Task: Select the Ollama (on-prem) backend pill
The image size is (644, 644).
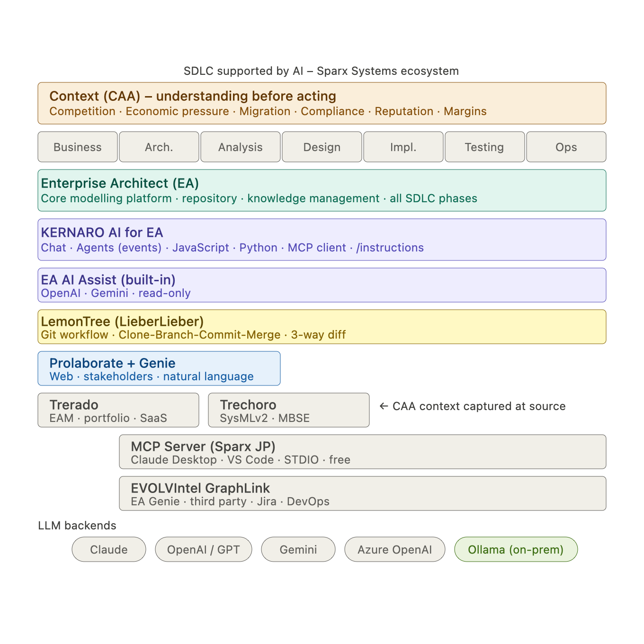Action: [x=516, y=549]
